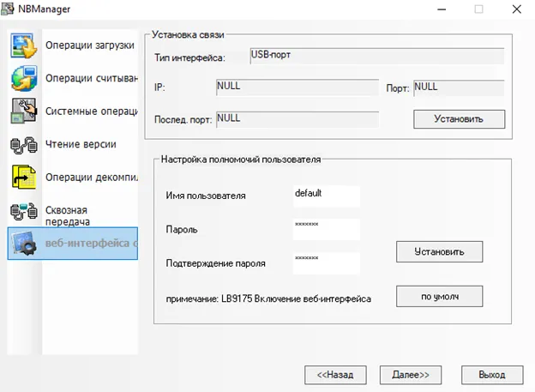Image resolution: width=535 pixels, height=392 pixels.
Task: Exit using the Выход button
Action: point(491,375)
